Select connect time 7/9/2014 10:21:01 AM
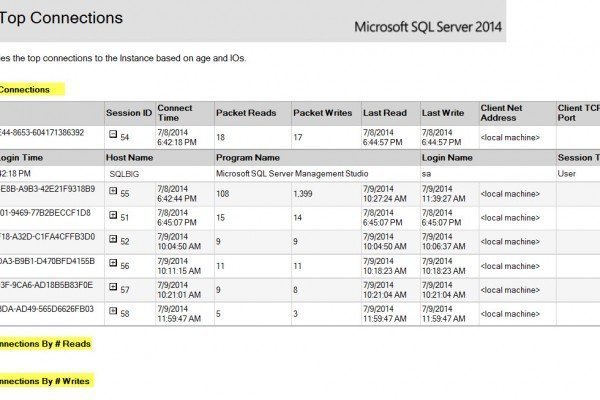Viewport: 600px width, 400px height. pos(179,290)
